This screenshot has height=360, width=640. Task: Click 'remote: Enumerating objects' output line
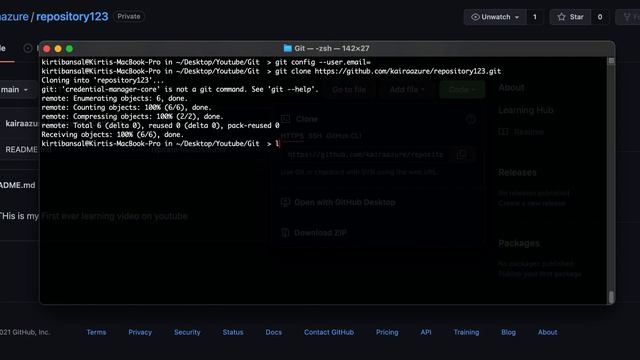point(115,98)
